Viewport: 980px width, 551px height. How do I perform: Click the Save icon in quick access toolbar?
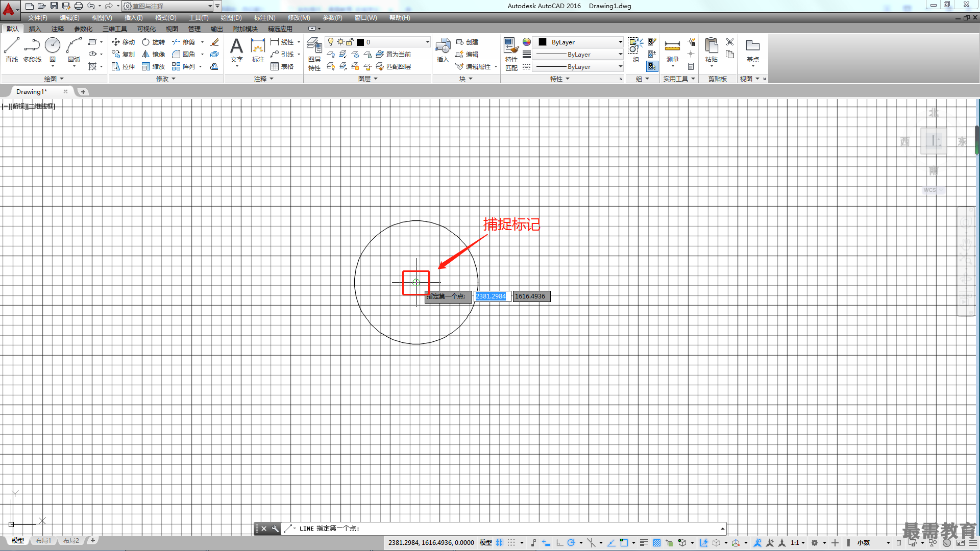pos(54,6)
